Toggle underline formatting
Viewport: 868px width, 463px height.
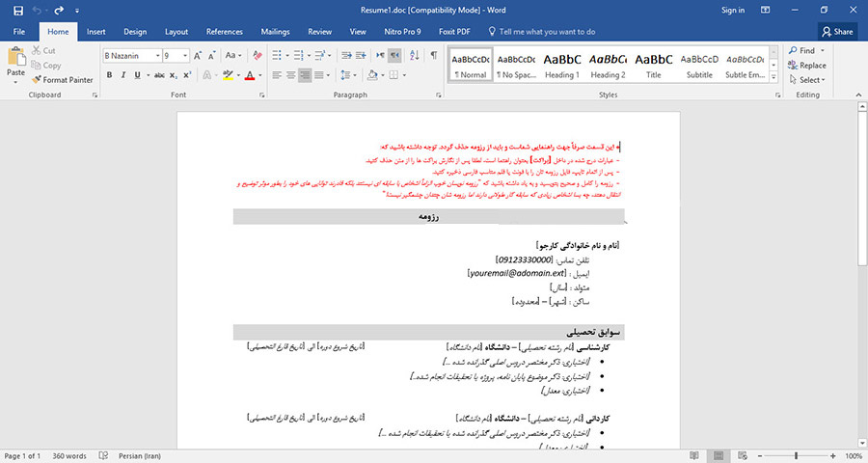137,75
